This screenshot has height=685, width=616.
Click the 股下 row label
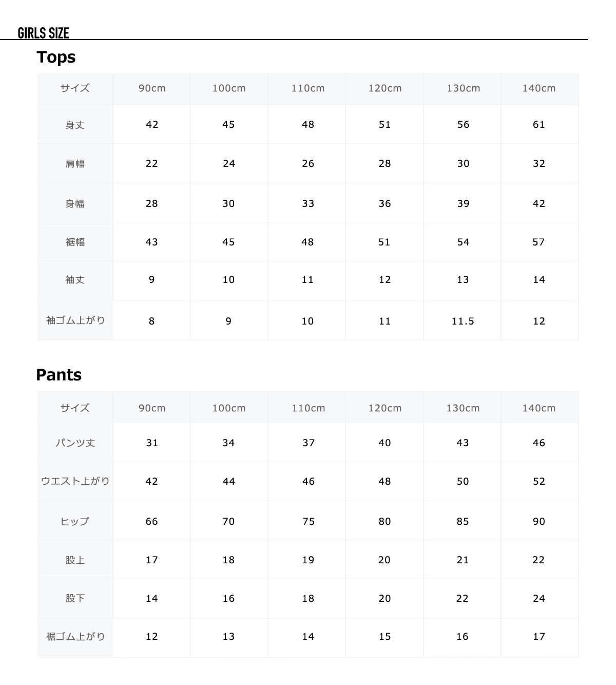click(x=75, y=598)
